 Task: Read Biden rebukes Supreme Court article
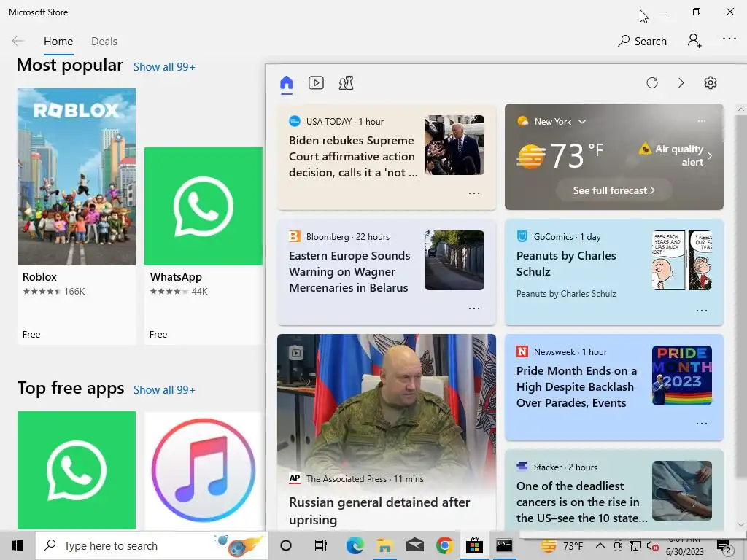pyautogui.click(x=353, y=156)
